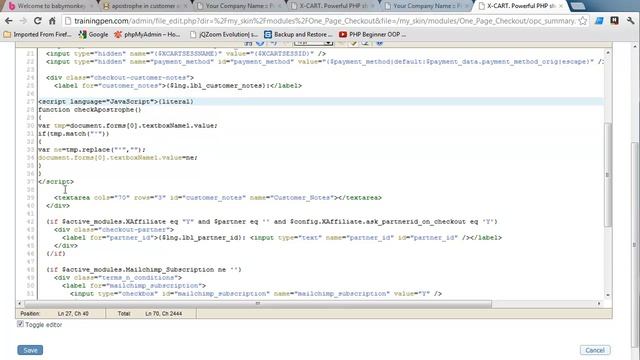Image resolution: width=640 pixels, height=360 pixels.
Task: Go back using the browser back arrow
Action: (9, 21)
